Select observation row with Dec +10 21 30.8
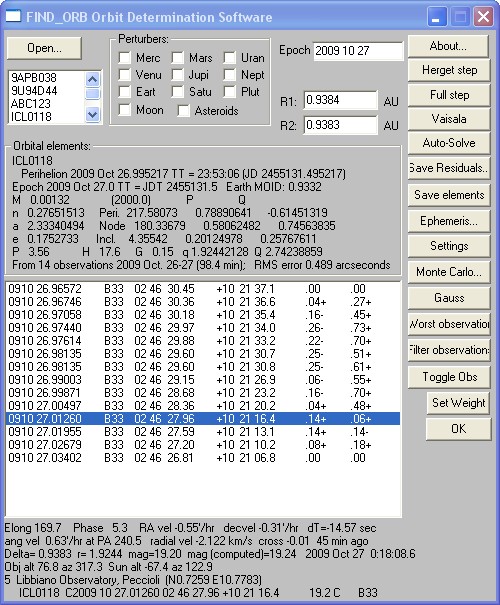This screenshot has width=500, height=605. tap(203, 367)
